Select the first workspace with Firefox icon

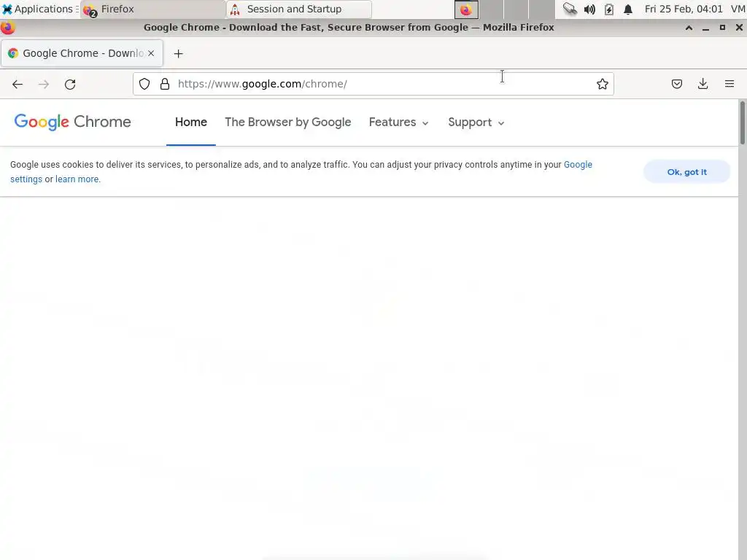466,9
